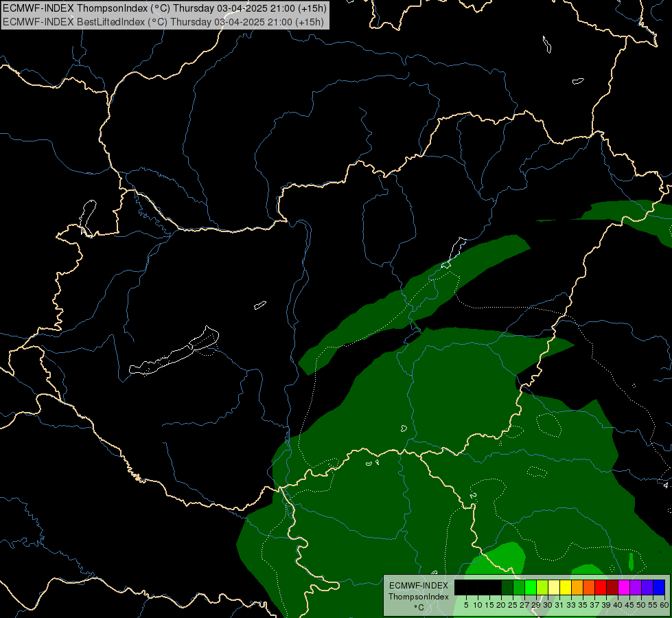Click the legend label 'ThompsonIndex'

[419, 597]
